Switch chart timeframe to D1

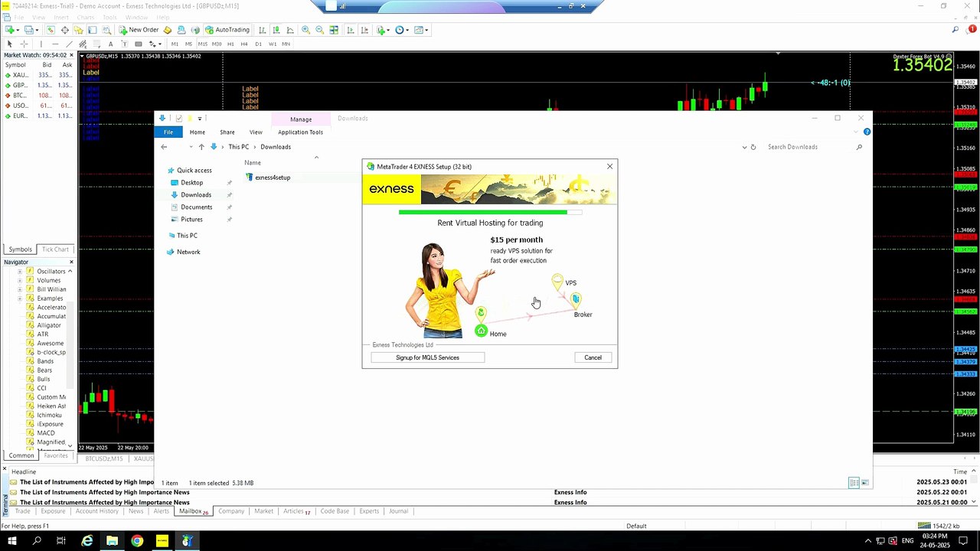click(258, 44)
